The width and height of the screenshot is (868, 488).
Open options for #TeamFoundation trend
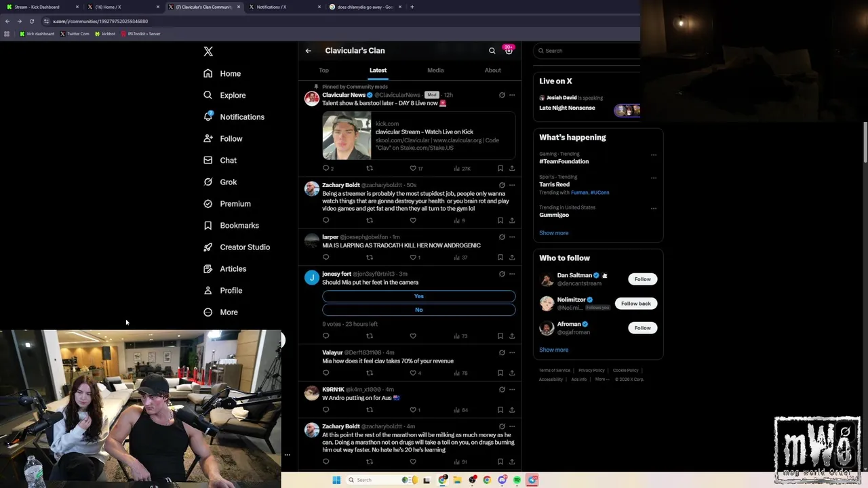coord(654,155)
